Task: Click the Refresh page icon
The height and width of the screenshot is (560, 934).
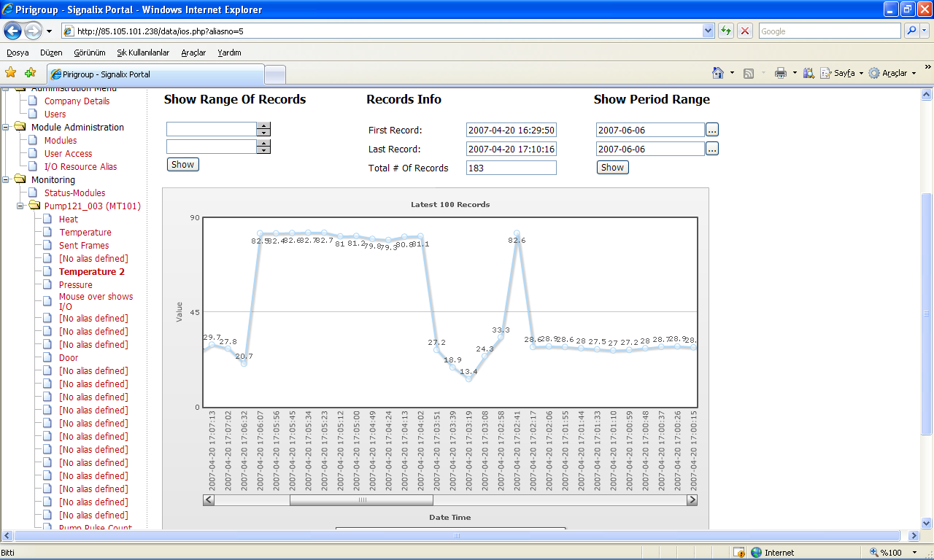Action: coord(726,31)
